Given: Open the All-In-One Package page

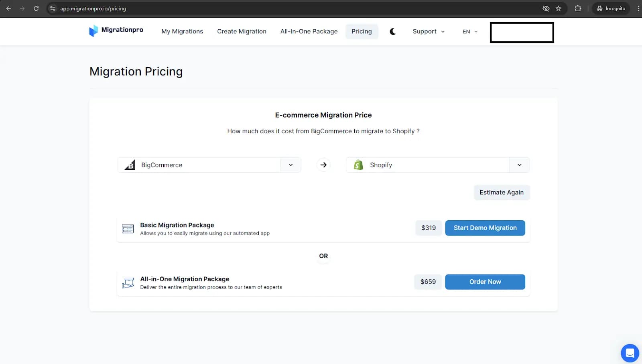Looking at the screenshot, I should pos(309,31).
